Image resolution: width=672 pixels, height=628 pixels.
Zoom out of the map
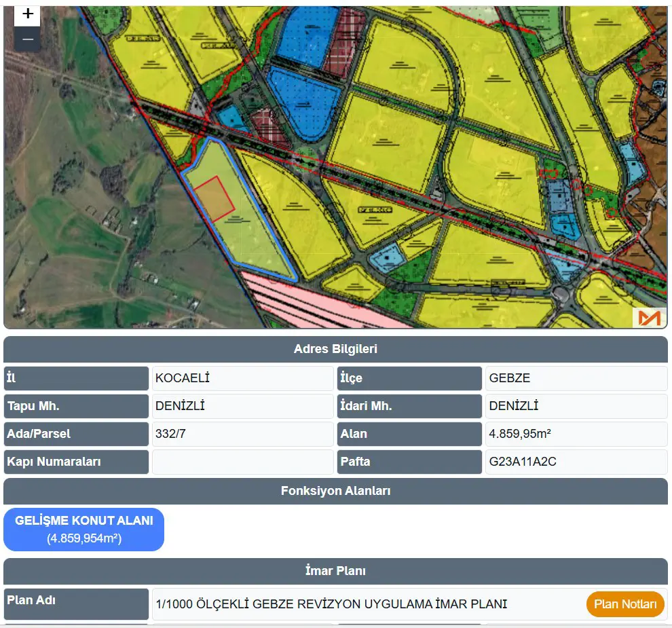tap(27, 39)
